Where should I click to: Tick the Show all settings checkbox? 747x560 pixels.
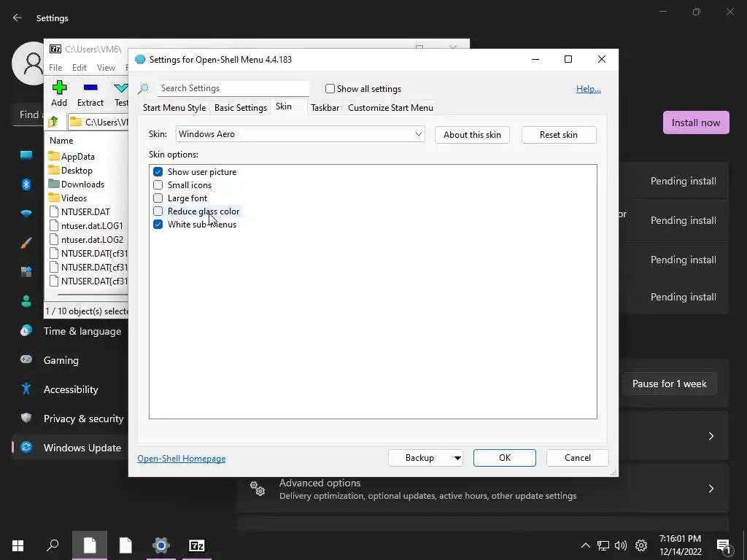[x=330, y=88]
